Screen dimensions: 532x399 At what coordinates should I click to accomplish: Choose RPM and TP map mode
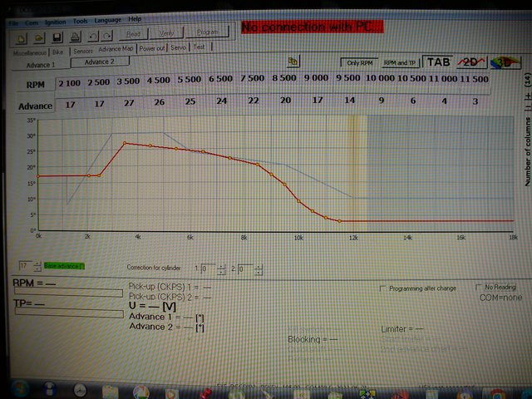click(399, 63)
